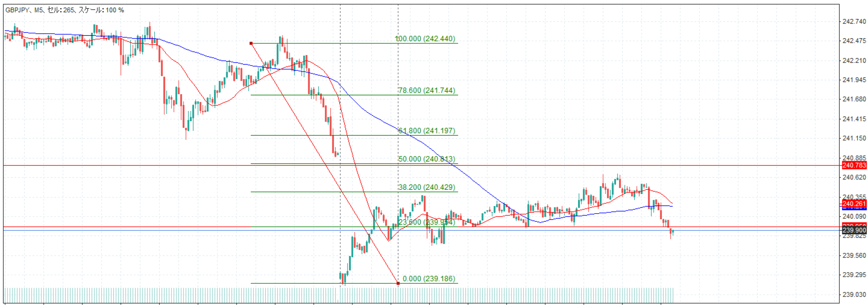The image size is (868, 305).
Task: Click the black 239.900 current price tag
Action: pos(853,230)
